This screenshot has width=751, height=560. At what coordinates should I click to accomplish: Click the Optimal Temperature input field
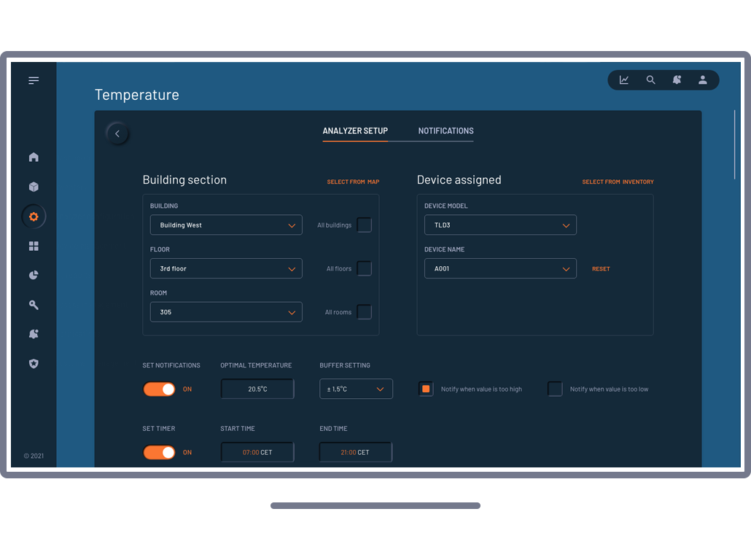point(257,389)
